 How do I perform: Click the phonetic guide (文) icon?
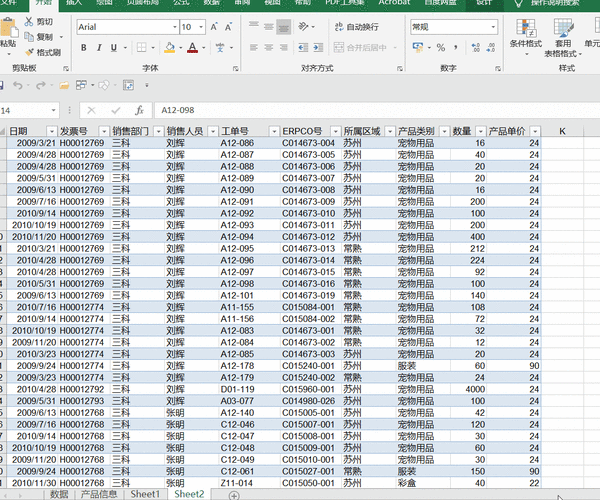point(220,48)
